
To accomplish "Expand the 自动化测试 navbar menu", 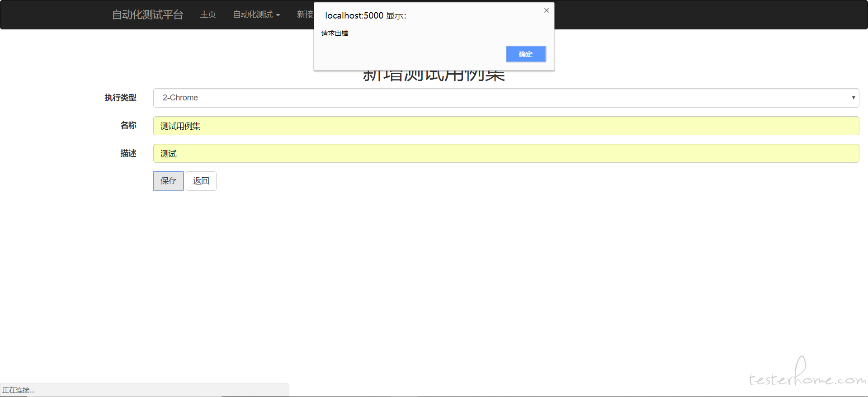I will tap(256, 14).
